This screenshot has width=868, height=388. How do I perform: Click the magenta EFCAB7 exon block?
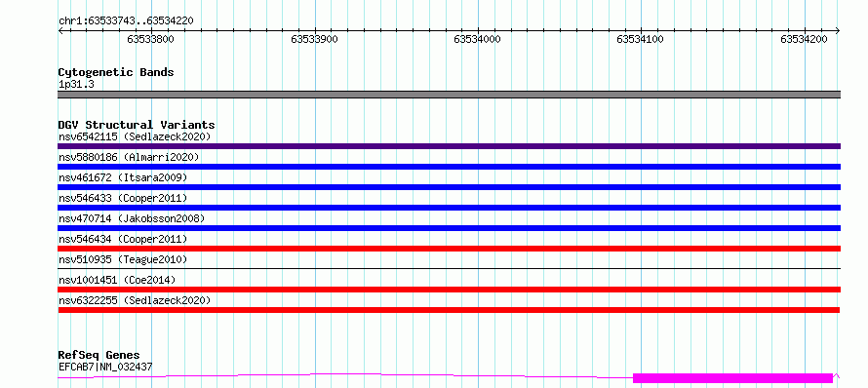tap(732, 378)
